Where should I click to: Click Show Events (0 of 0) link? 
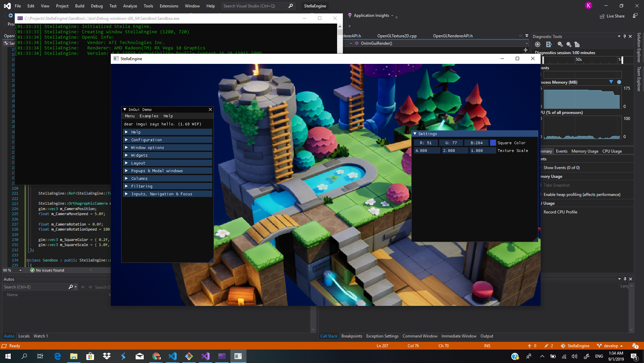tap(561, 168)
